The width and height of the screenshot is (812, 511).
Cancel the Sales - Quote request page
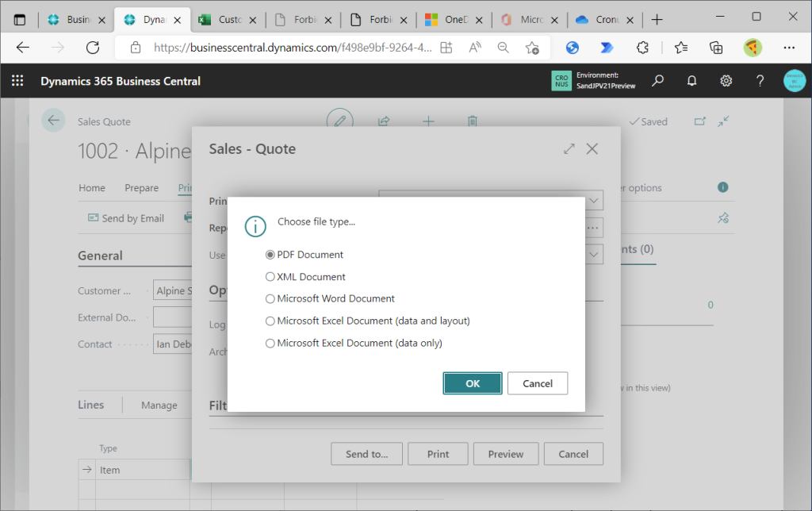(573, 454)
